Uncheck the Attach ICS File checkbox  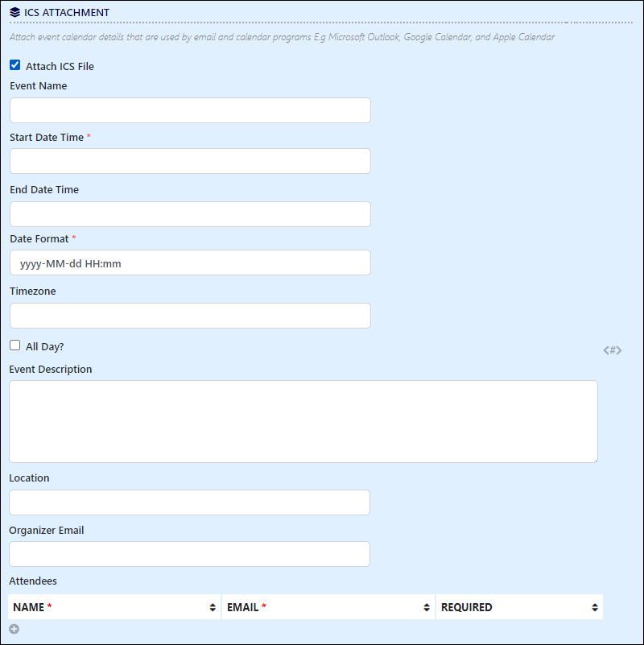point(15,65)
